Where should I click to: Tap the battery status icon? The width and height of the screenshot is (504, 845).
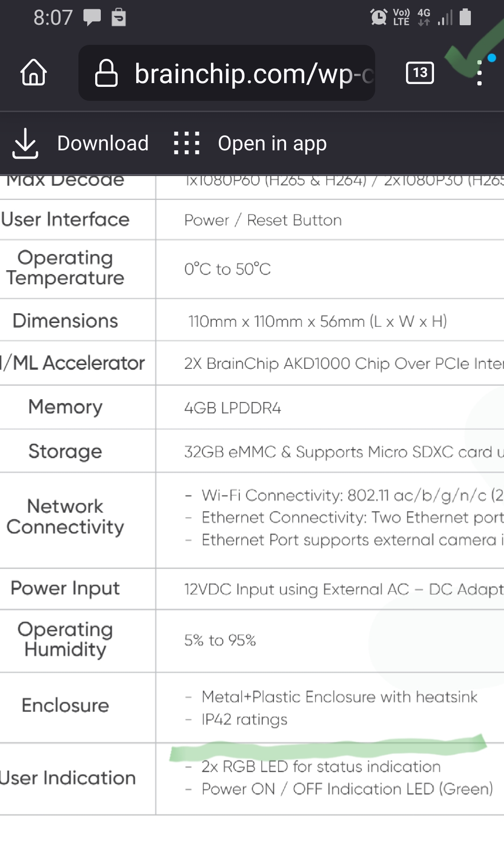pyautogui.click(x=465, y=17)
